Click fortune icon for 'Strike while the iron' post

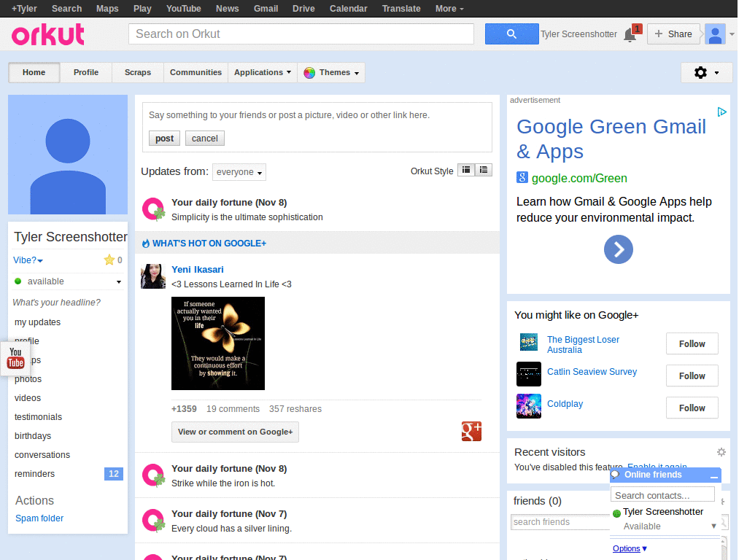click(153, 475)
